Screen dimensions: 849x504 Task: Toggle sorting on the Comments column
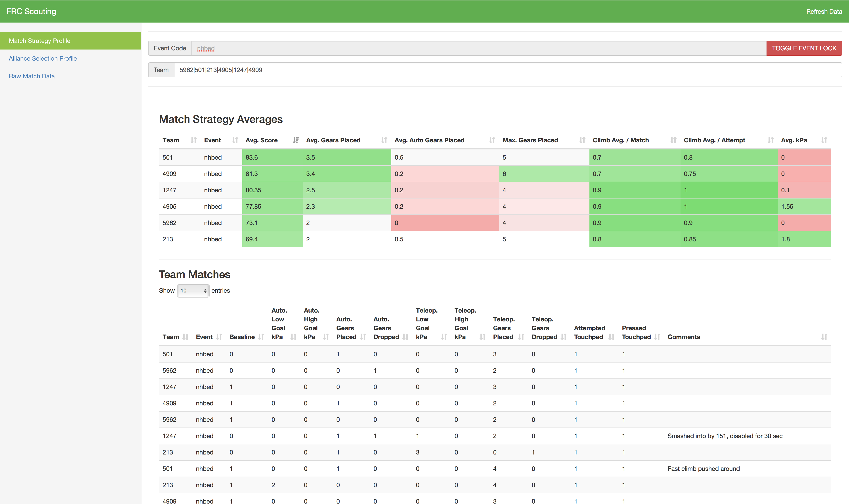point(824,337)
